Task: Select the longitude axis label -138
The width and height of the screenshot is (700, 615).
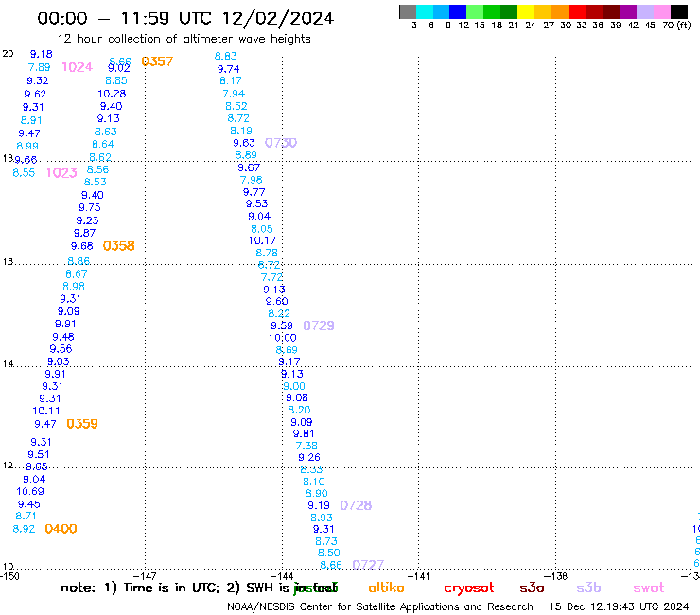Action: [x=555, y=576]
